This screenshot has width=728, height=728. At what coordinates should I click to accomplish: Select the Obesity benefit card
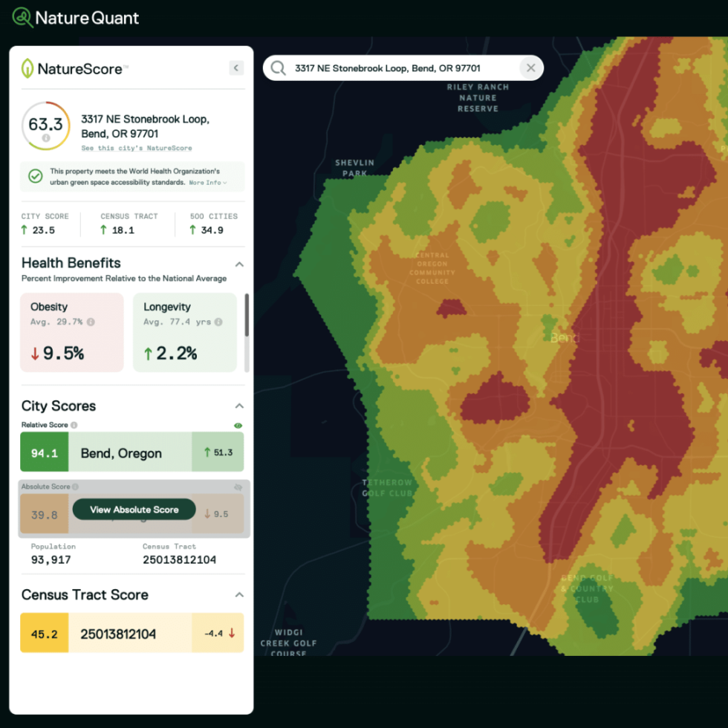(72, 333)
